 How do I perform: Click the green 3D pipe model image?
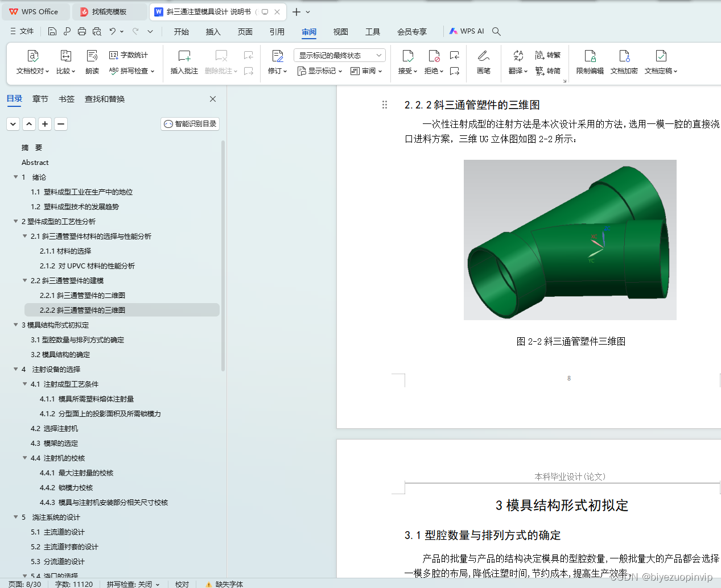pyautogui.click(x=570, y=240)
